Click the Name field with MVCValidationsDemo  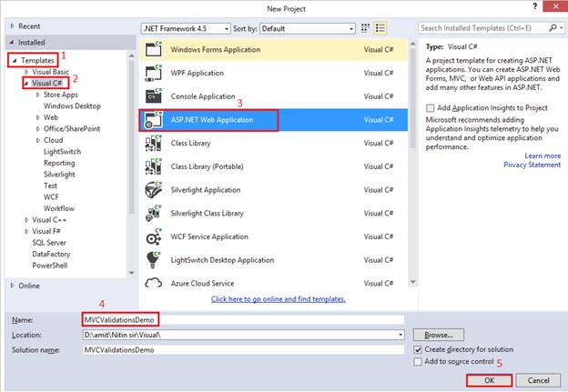coord(243,319)
